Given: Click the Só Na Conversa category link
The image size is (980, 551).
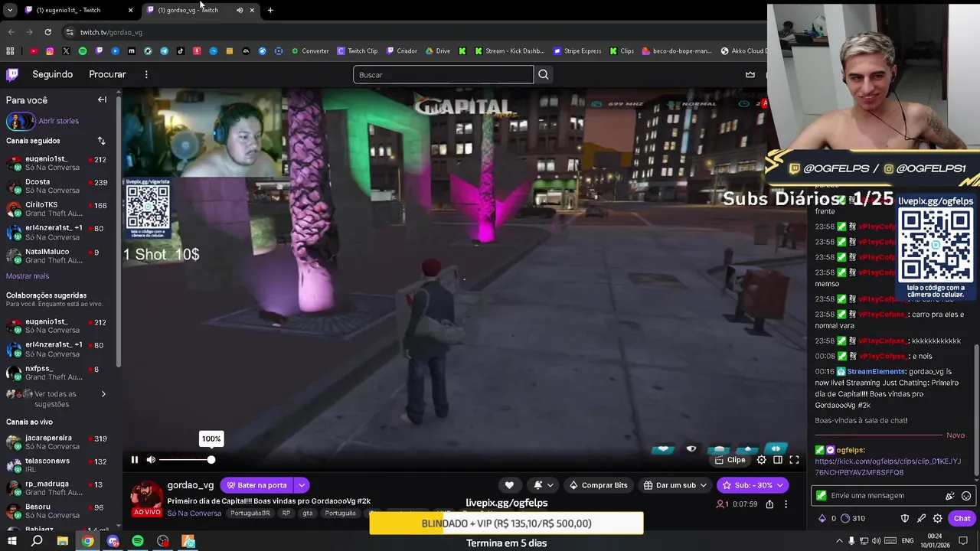Looking at the screenshot, I should (194, 514).
